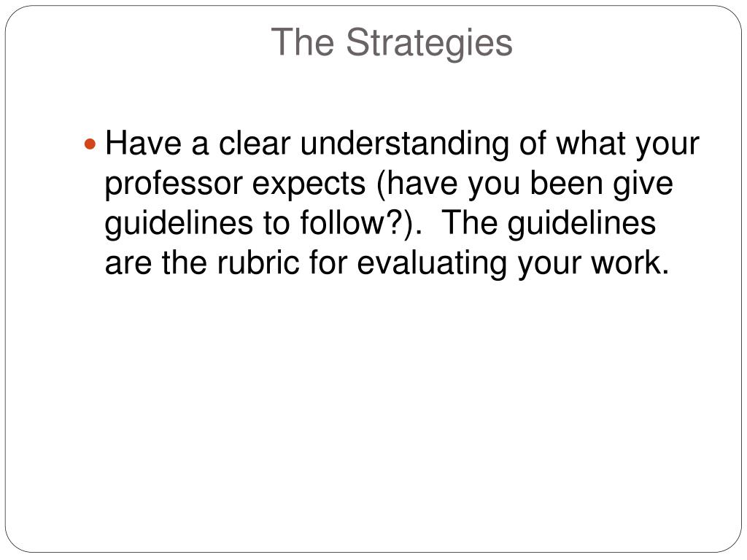Click the word 'Strategies' in the title
This screenshot has width=747, height=560.
click(429, 44)
